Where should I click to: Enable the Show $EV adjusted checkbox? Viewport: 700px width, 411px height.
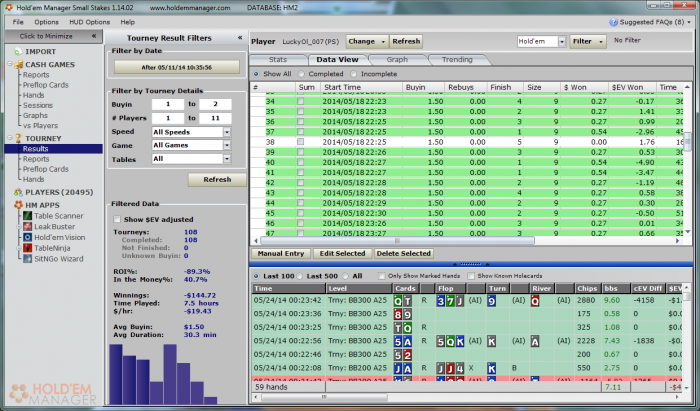(x=117, y=219)
